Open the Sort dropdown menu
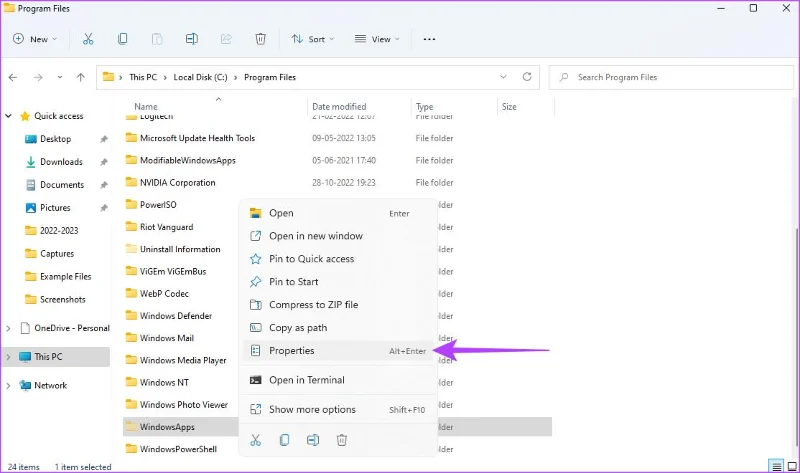 (312, 39)
